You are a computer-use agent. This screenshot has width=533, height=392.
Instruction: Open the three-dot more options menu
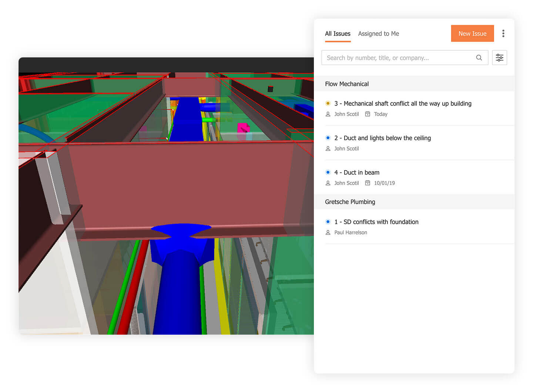[503, 34]
